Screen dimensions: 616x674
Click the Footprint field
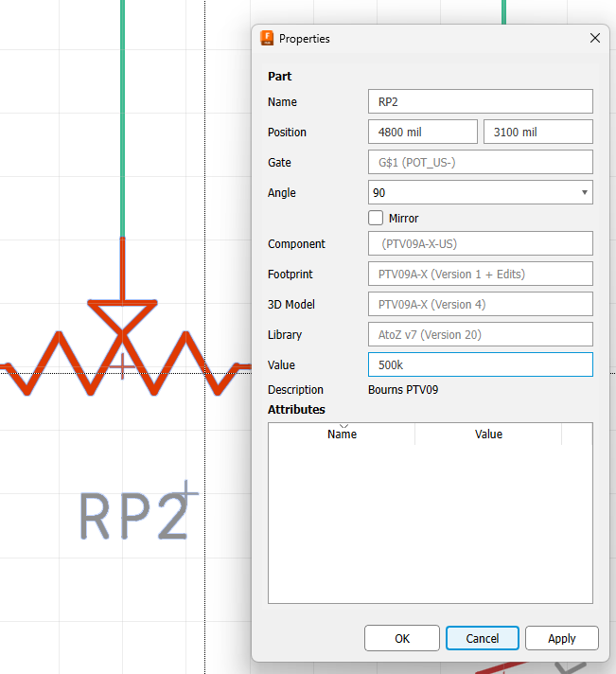[481, 275]
